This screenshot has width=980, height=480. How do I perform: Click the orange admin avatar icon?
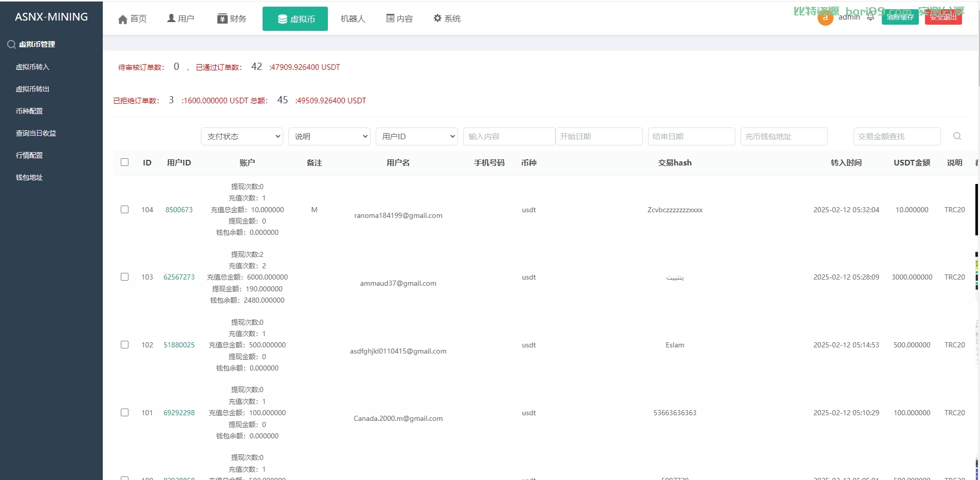(x=825, y=17)
